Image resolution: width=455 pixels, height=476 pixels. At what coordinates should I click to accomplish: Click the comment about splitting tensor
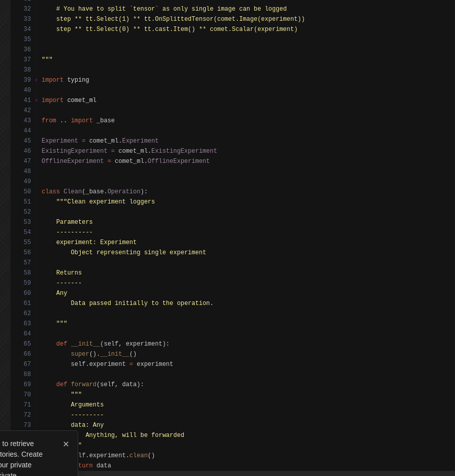point(171,9)
